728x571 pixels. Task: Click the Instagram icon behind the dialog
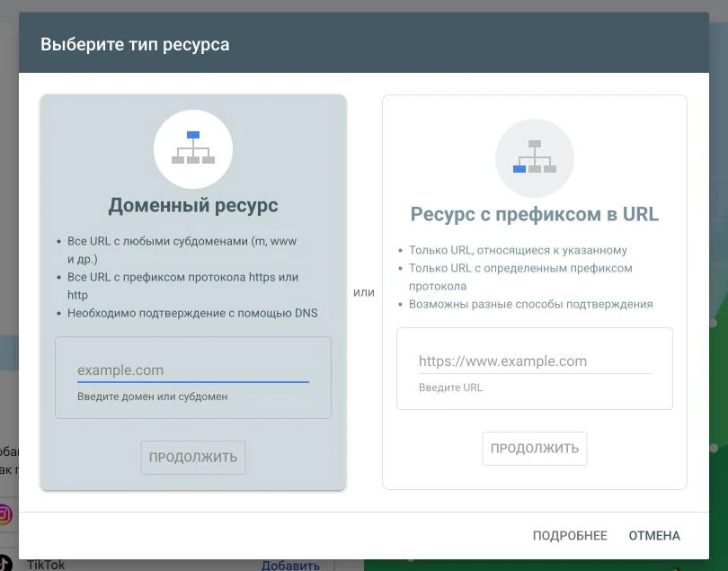tap(4, 514)
